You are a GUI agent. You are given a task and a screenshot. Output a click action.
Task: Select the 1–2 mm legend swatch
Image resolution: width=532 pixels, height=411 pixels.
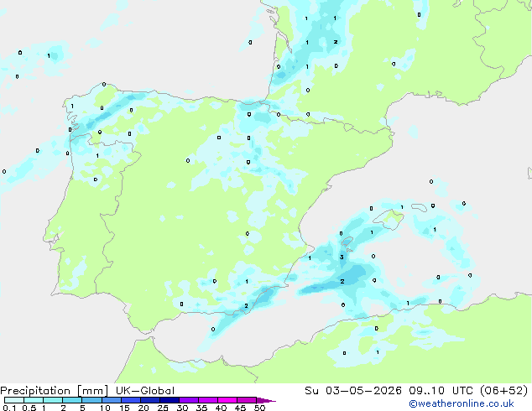(53, 400)
